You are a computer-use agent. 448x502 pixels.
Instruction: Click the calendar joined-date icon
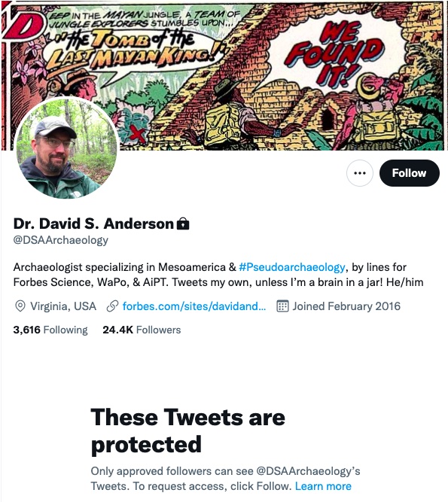[282, 306]
